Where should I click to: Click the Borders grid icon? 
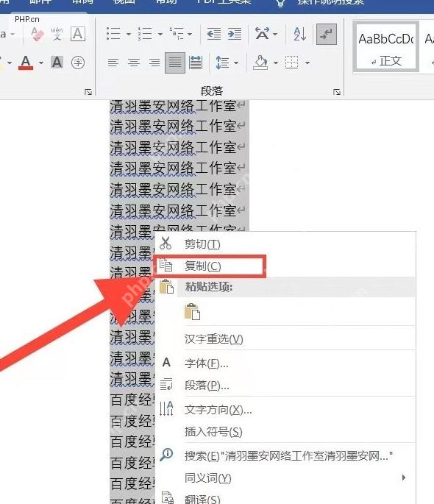tap(292, 63)
